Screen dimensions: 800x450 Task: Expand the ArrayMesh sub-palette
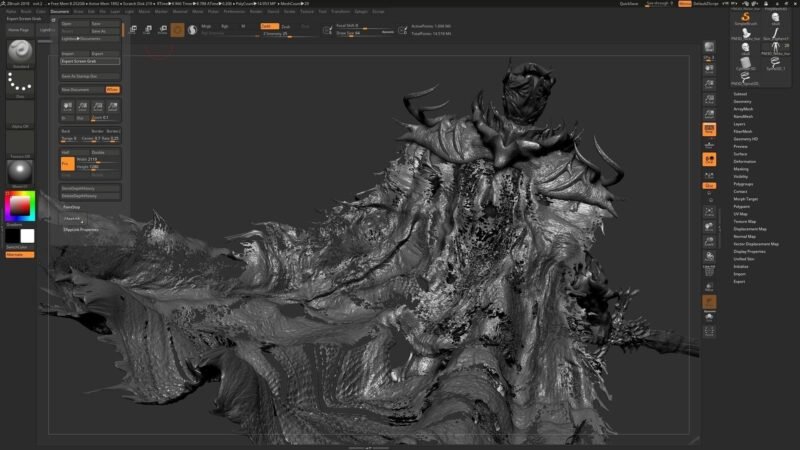pos(743,109)
